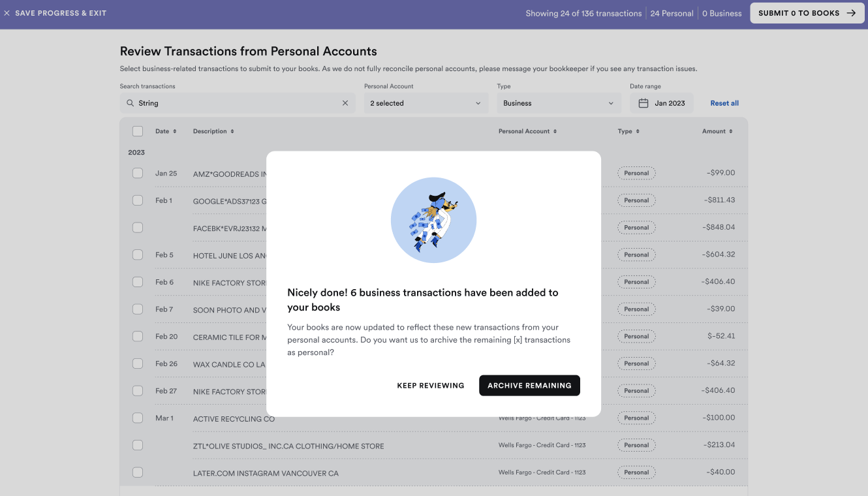Viewport: 868px width, 496px height.
Task: Select the 24 Personal filter in the header
Action: click(672, 12)
